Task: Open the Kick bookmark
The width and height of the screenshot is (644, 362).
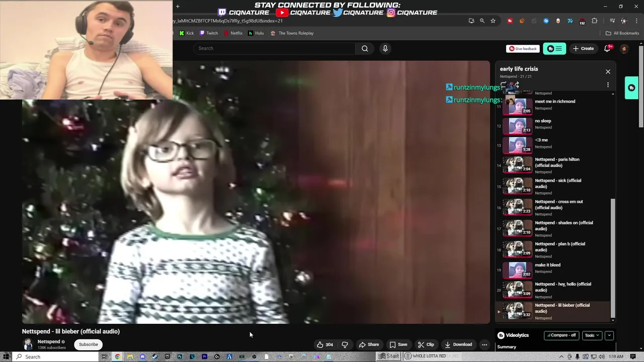Action: pyautogui.click(x=187, y=33)
